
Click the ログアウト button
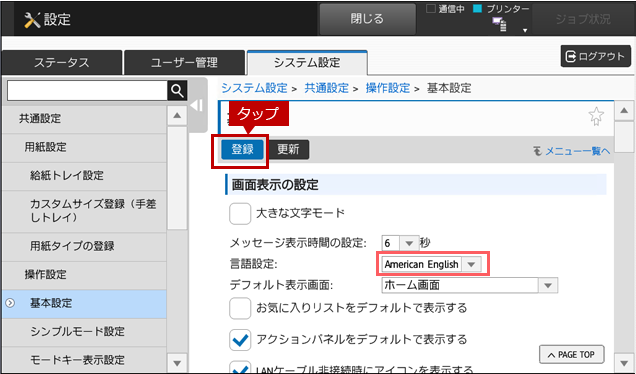596,56
